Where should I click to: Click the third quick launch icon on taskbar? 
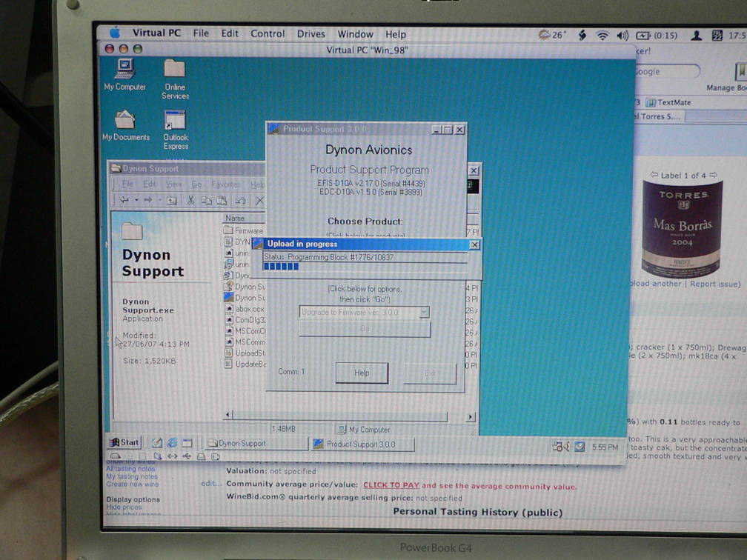(187, 443)
